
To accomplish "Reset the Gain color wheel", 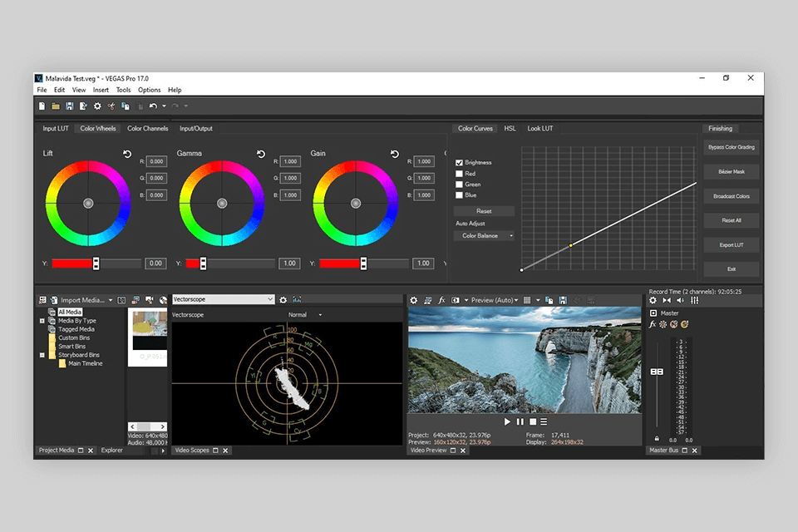I will click(395, 154).
